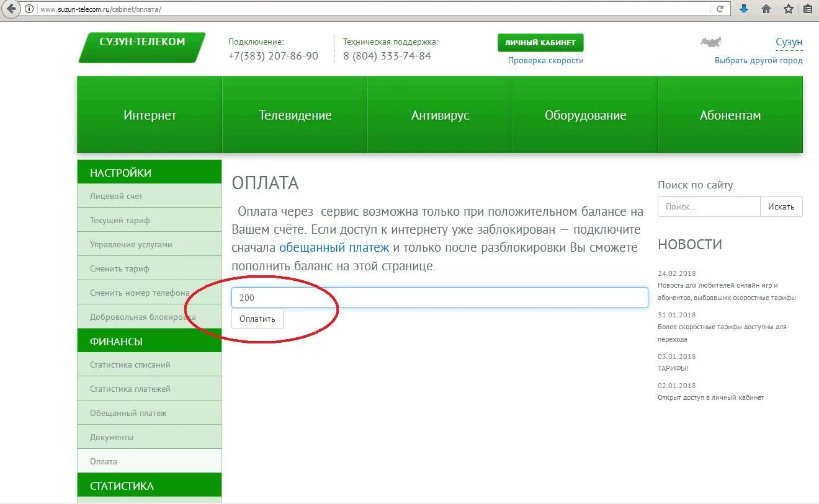
Task: Select Оплата in the sidebar
Action: 150,461
